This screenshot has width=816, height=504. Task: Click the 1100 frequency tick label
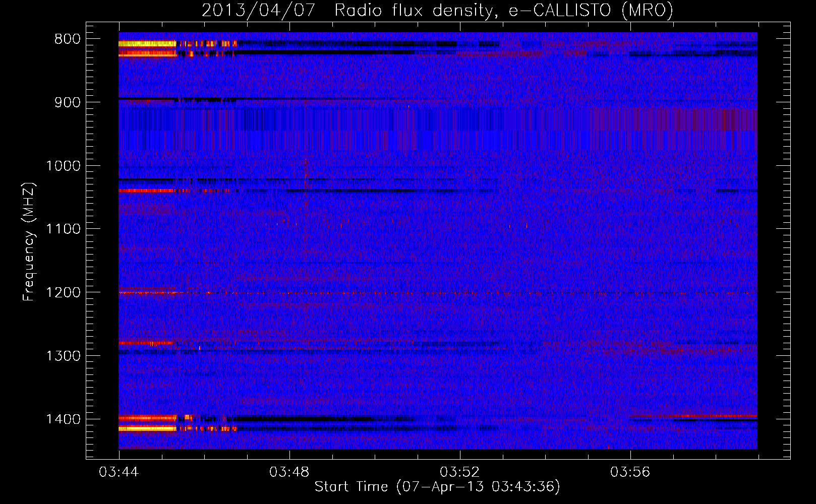tap(63, 229)
